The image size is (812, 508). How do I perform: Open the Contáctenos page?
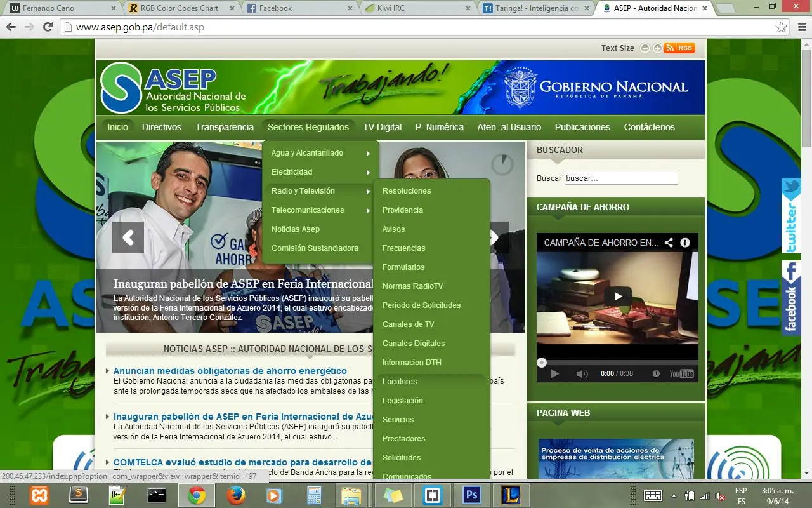[x=650, y=127]
